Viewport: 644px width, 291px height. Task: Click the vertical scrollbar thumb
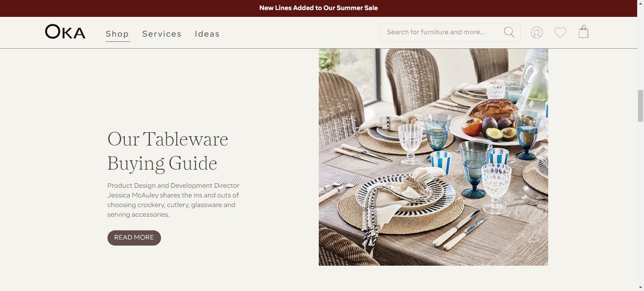click(x=640, y=106)
